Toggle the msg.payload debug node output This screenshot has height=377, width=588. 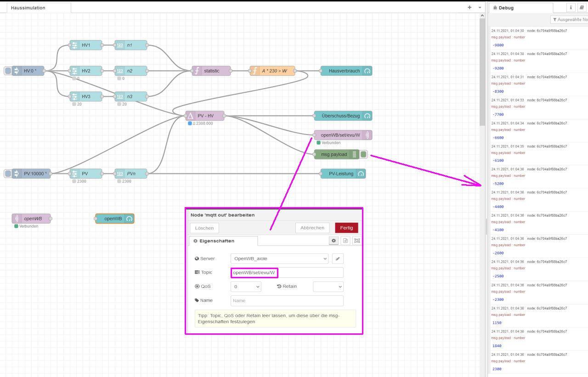(363, 154)
